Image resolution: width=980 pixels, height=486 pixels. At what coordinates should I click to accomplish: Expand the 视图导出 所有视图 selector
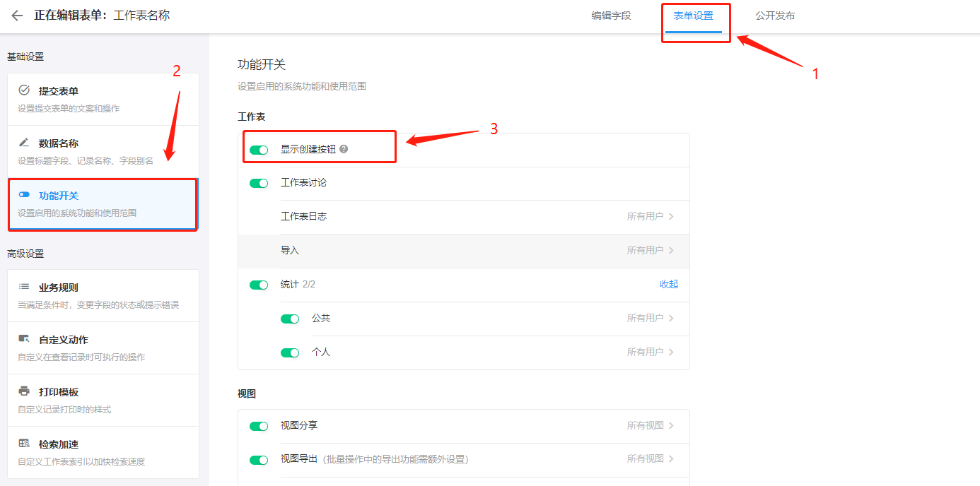click(x=650, y=459)
